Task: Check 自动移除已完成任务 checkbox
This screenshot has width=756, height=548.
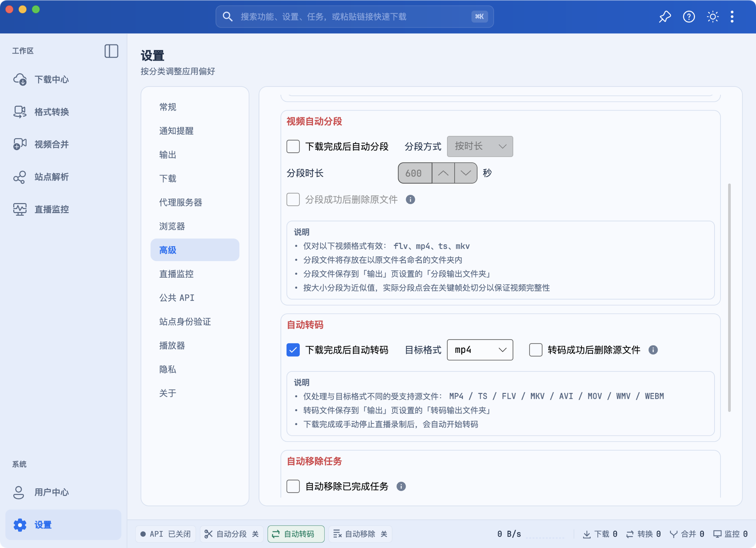Action: 293,486
